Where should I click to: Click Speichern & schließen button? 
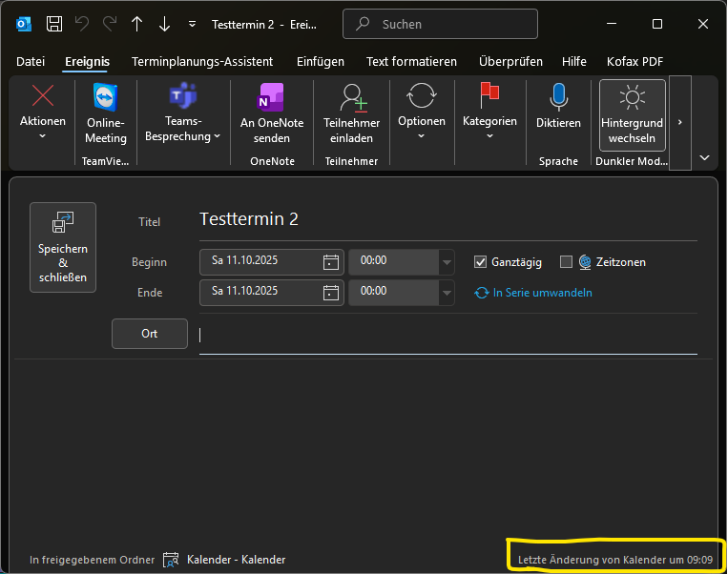click(x=63, y=247)
